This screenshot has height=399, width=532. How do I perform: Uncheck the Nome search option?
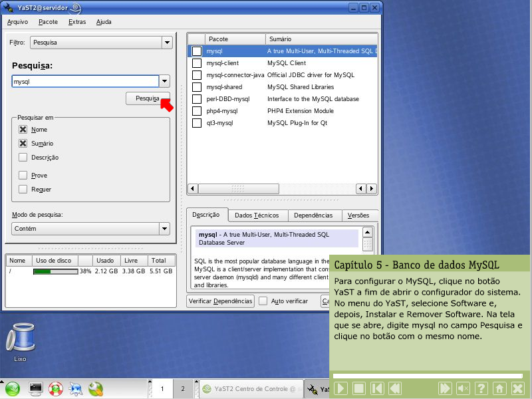[23, 130]
